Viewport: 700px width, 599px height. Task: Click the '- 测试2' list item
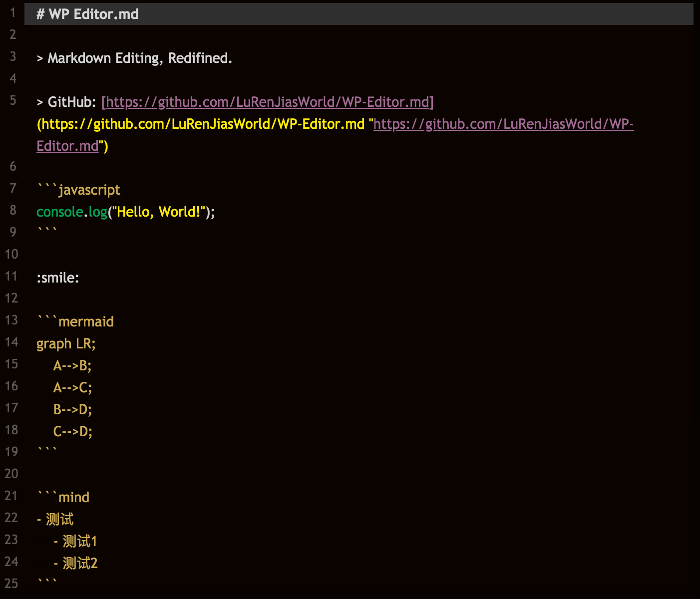click(75, 564)
